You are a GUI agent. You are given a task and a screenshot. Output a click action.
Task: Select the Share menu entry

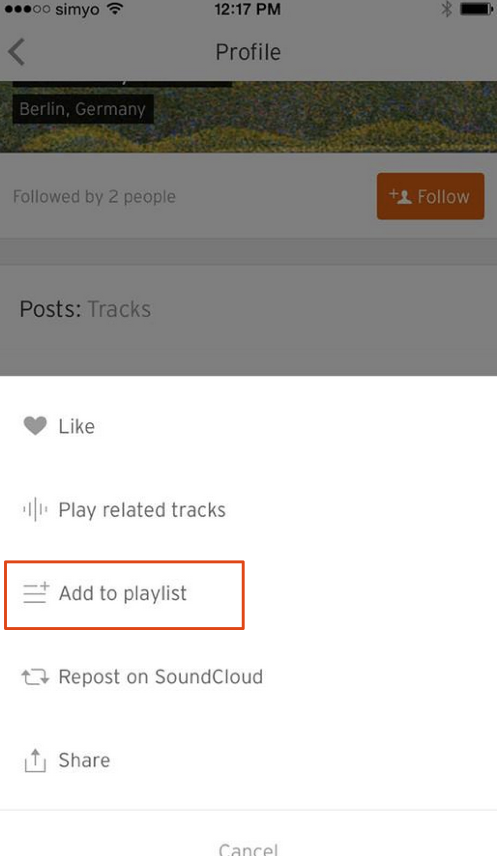point(248,760)
